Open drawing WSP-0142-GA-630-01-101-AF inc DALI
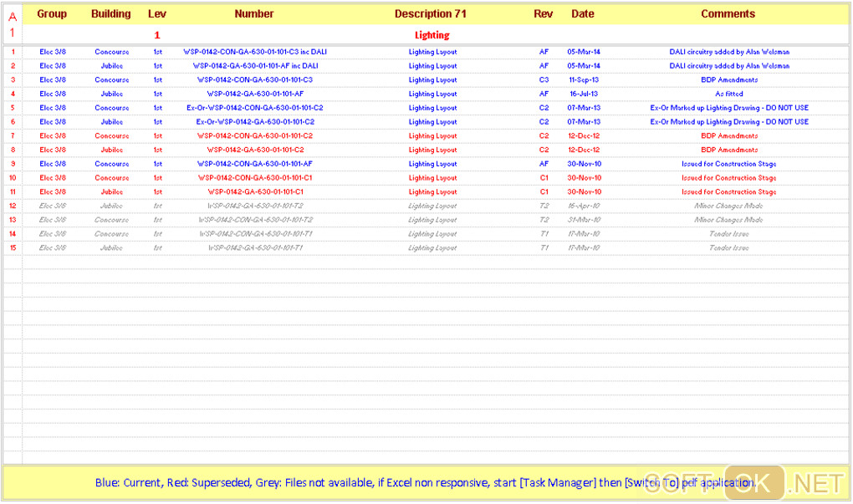The width and height of the screenshot is (853, 504). [x=255, y=66]
